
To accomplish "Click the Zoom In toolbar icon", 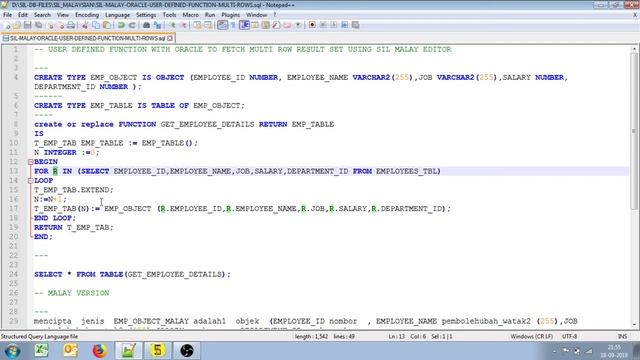I will [173, 25].
